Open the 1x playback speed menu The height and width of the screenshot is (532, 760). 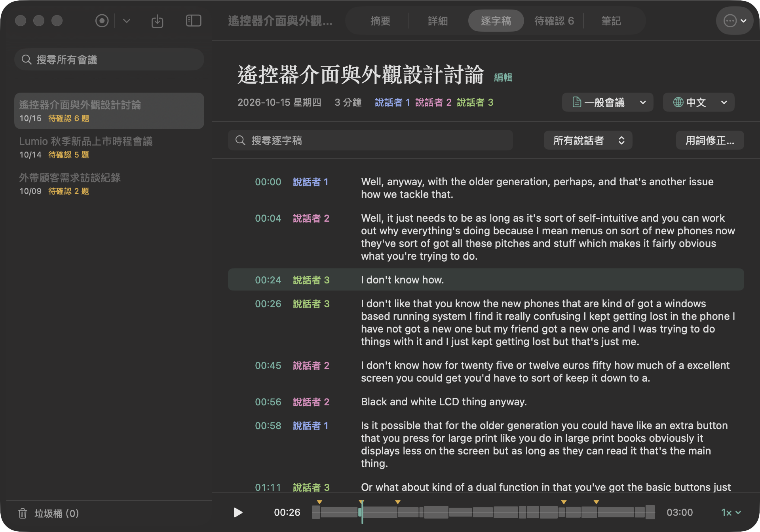tap(731, 513)
